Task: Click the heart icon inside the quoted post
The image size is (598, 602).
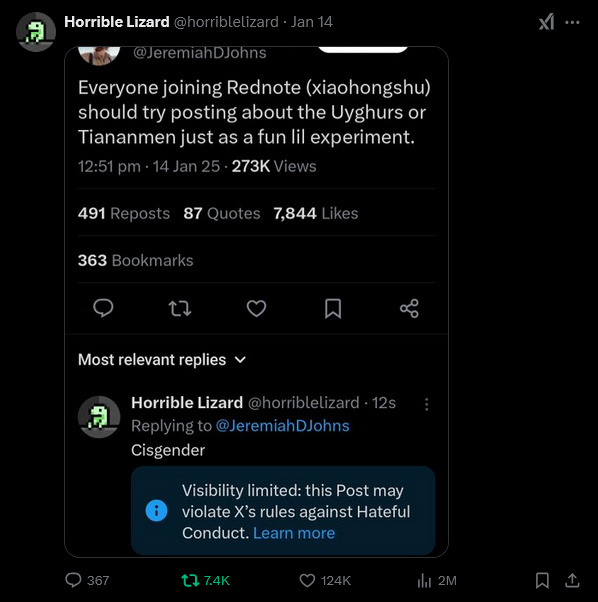Action: pyautogui.click(x=256, y=308)
